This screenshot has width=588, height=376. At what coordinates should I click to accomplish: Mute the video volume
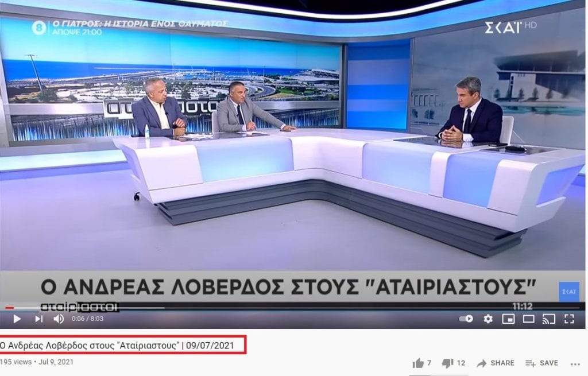point(59,319)
